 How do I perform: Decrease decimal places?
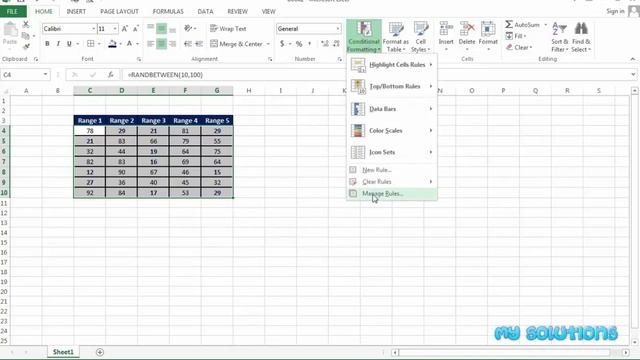[x=336, y=43]
